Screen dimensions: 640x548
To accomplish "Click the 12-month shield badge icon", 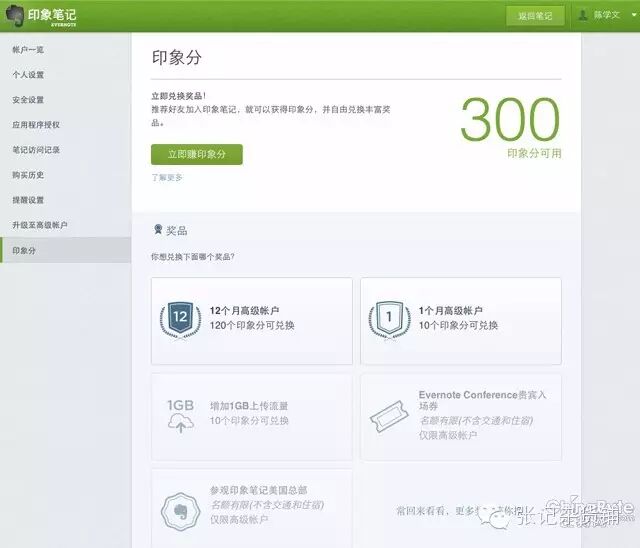I will (x=180, y=319).
